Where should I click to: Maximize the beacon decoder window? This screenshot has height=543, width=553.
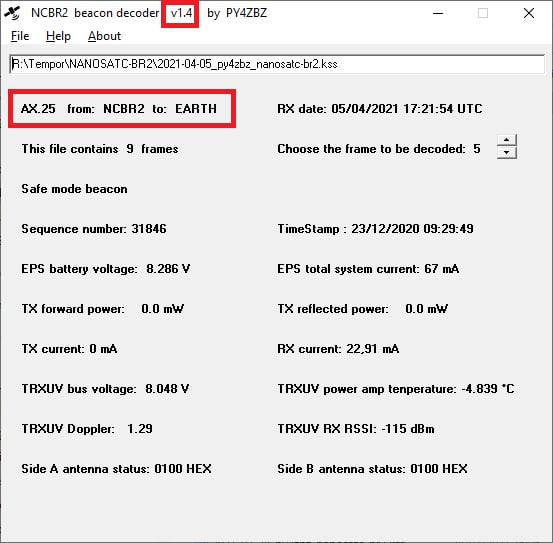coord(483,13)
